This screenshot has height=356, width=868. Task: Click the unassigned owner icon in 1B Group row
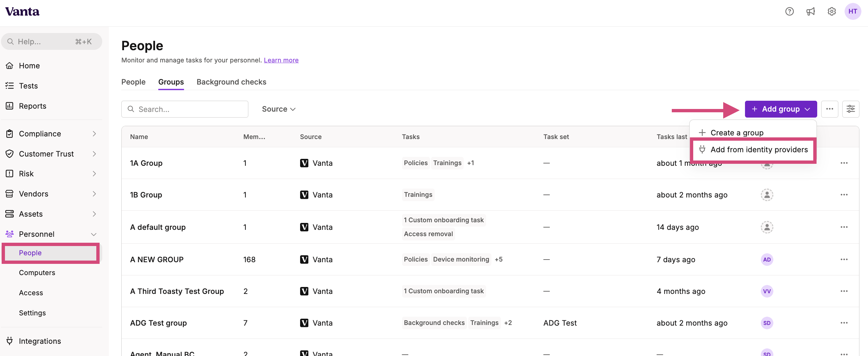pos(766,195)
